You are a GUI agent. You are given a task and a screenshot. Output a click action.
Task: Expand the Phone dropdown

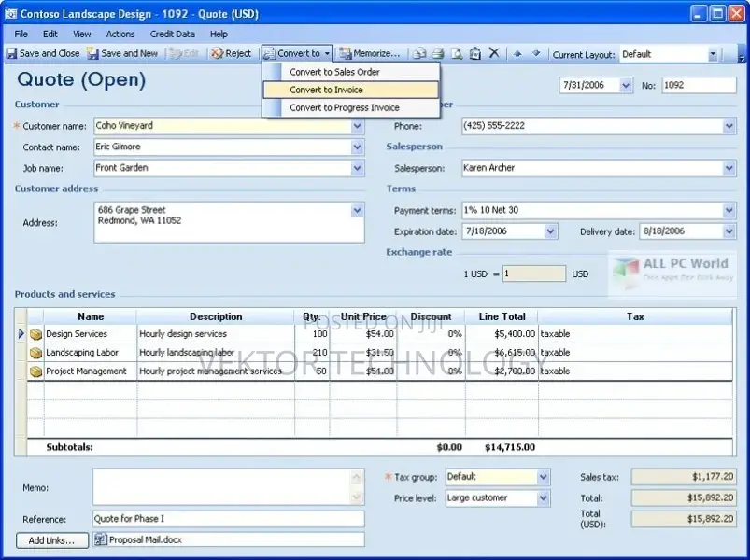729,126
